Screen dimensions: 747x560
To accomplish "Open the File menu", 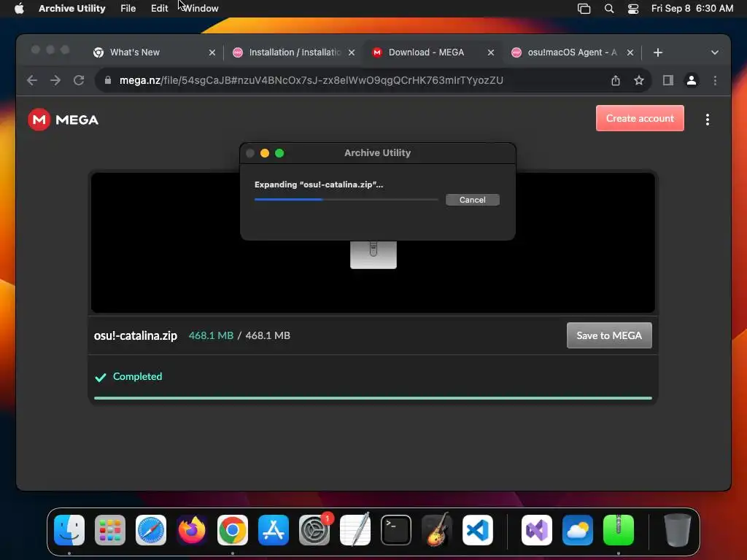I will [x=128, y=8].
